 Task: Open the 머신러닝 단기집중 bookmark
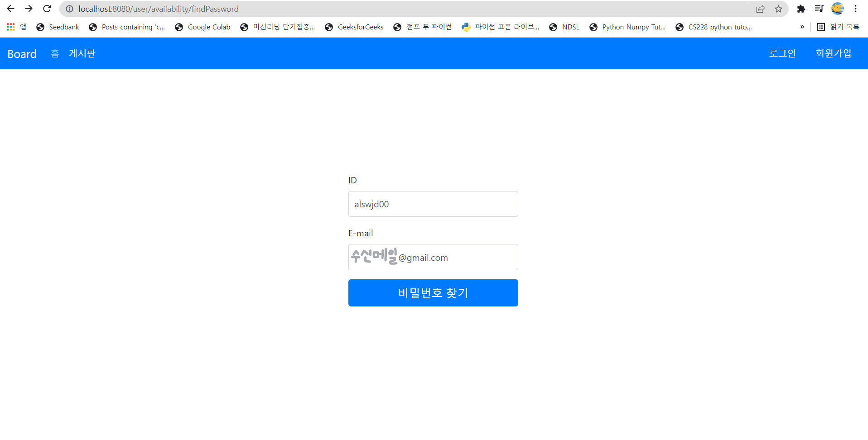277,27
